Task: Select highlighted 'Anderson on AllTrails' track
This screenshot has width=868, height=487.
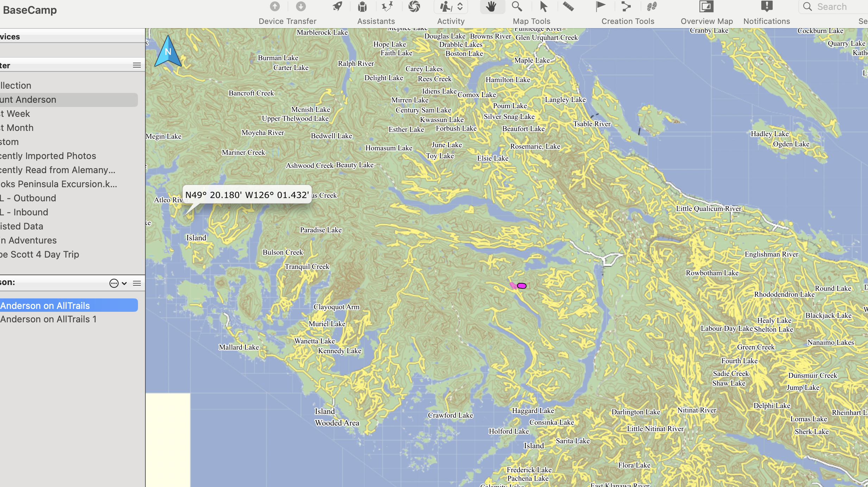Action: (x=69, y=305)
